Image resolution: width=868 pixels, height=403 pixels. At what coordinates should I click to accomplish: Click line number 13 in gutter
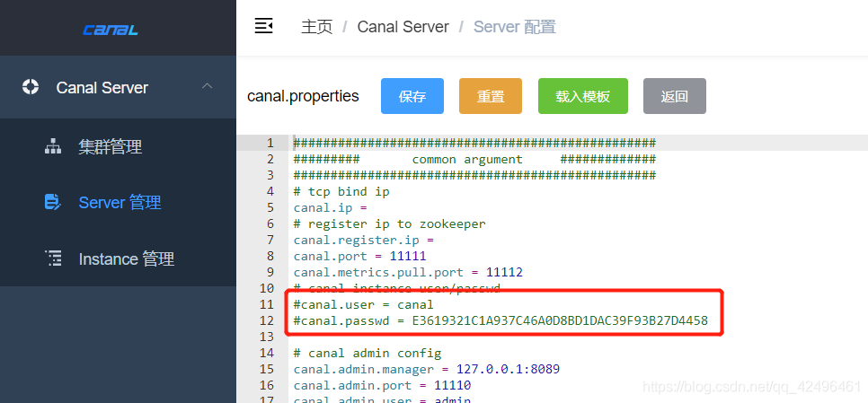pos(267,337)
